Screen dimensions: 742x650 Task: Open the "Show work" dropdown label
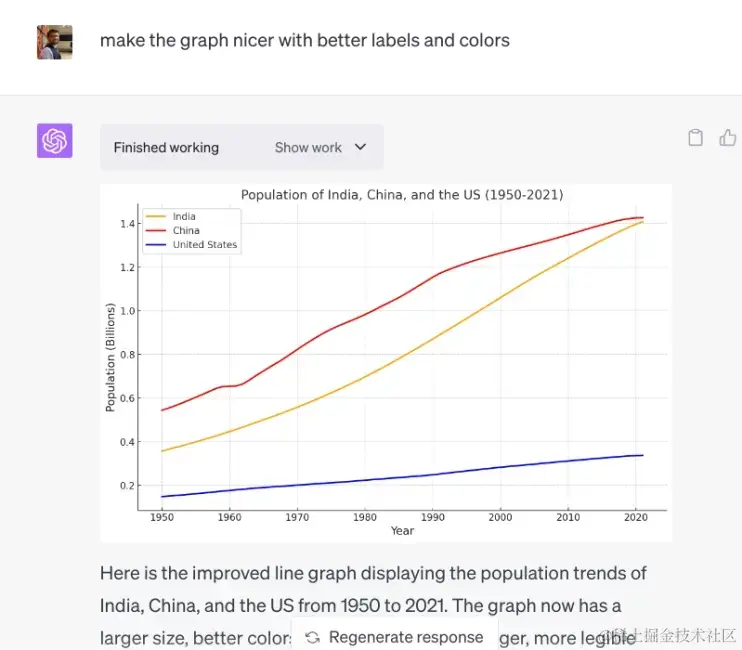(308, 147)
